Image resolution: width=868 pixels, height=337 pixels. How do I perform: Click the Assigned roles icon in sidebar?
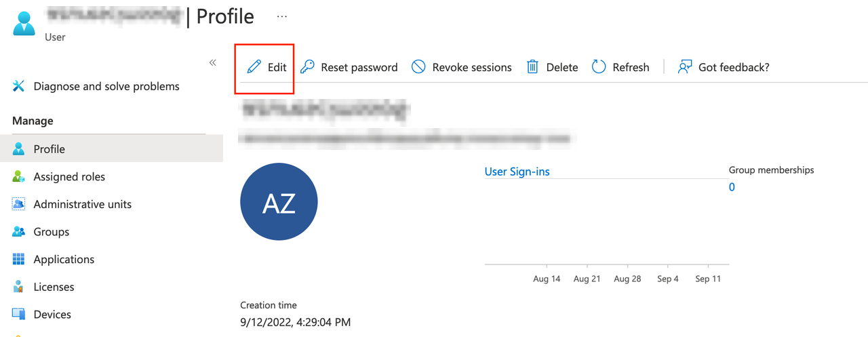(x=19, y=176)
